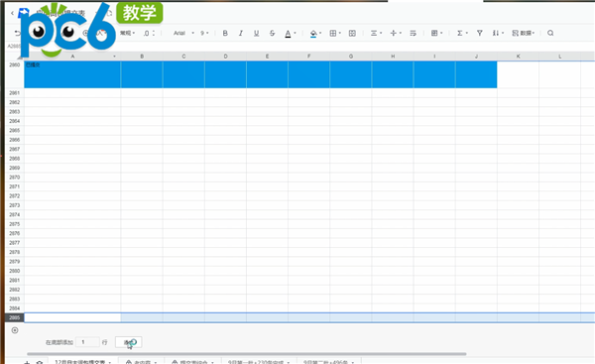
Task: Switch to second locked sheet tab
Action: click(x=141, y=361)
